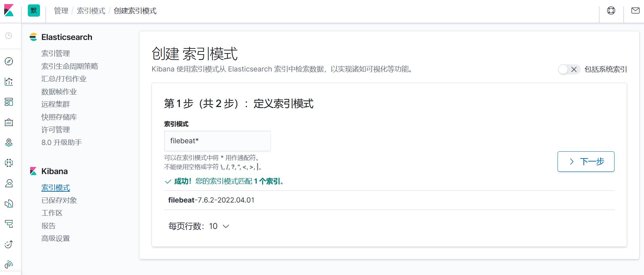Open 索引管理 in Elasticsearch menu
This screenshot has width=644, height=275.
click(x=56, y=53)
